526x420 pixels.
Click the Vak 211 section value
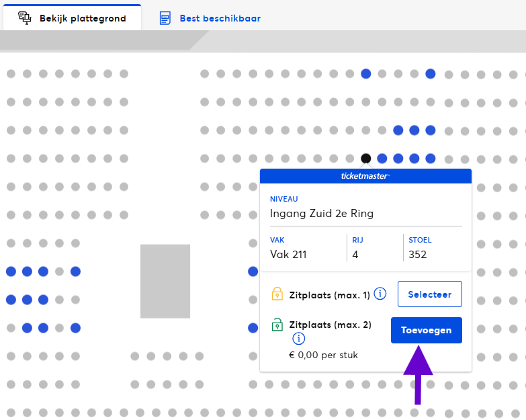[x=288, y=254]
